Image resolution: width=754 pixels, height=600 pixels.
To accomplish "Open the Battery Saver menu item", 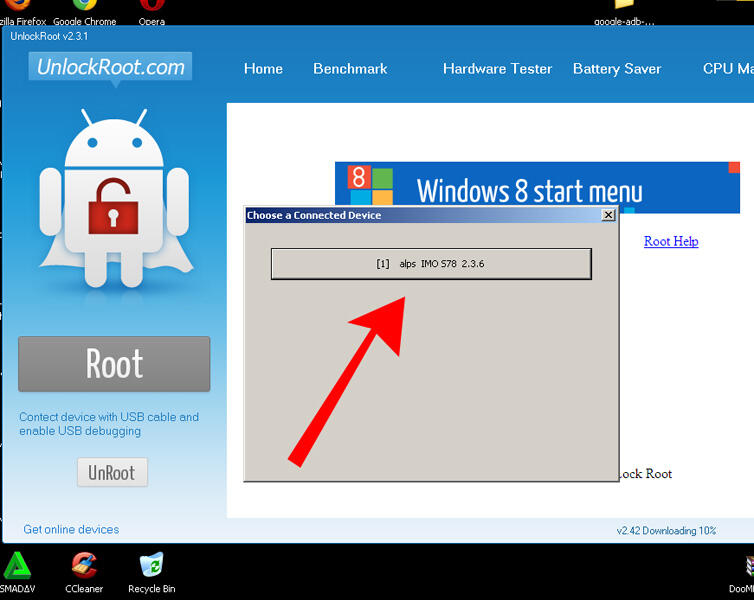I will (x=617, y=69).
